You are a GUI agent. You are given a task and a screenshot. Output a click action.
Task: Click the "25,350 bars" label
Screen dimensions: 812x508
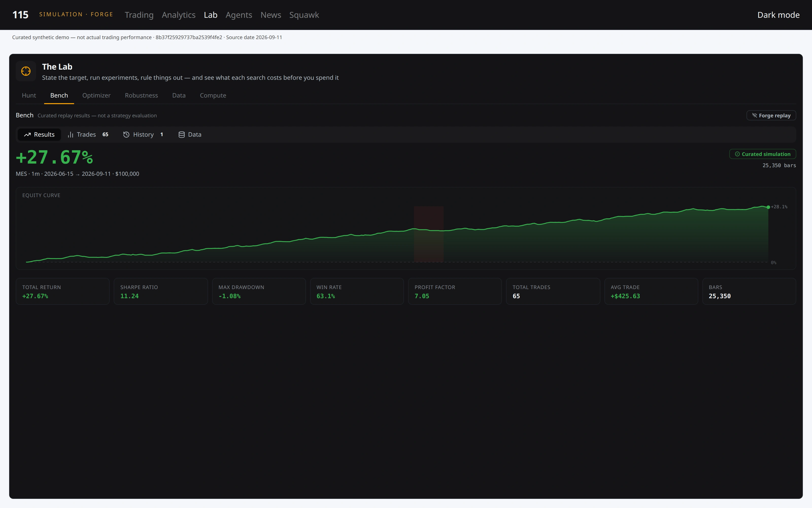point(779,166)
